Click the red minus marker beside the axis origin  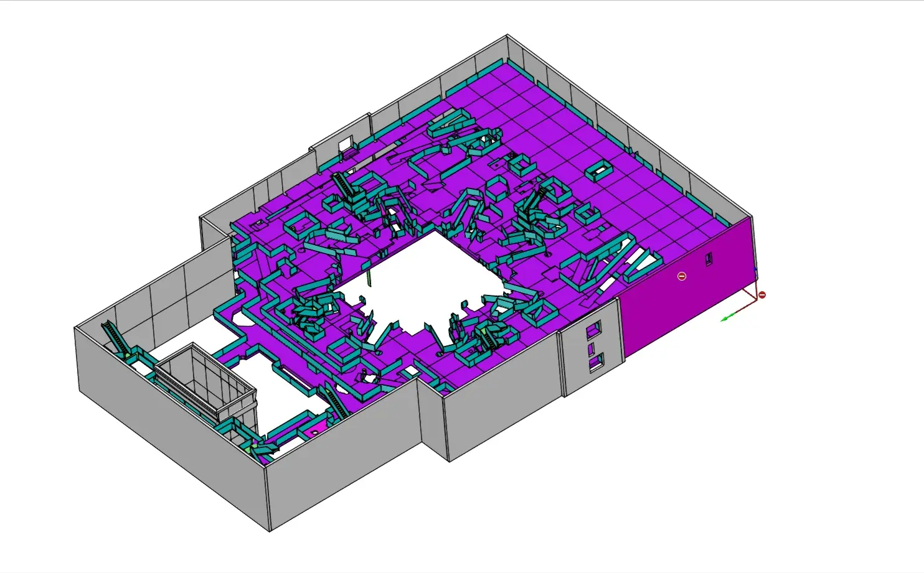(761, 295)
